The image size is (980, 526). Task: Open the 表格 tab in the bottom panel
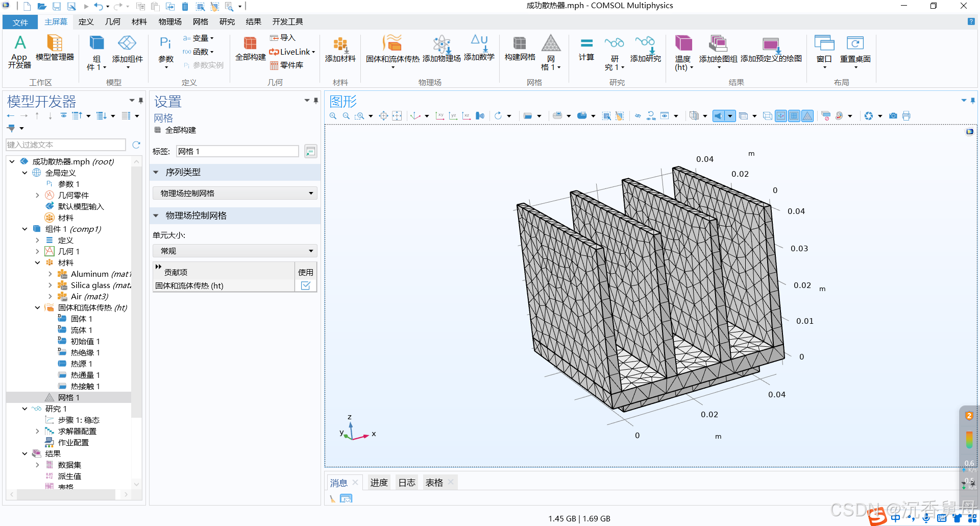point(434,483)
